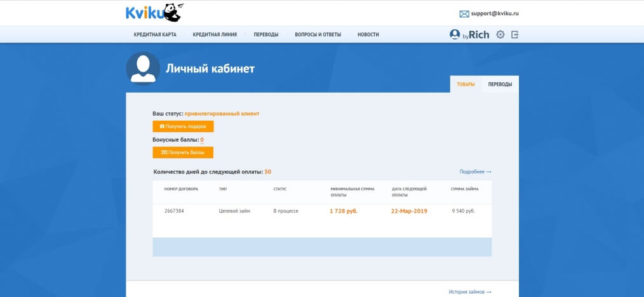The image size is (644, 297).
Task: Click the bonus points value 0
Action: 202,140
